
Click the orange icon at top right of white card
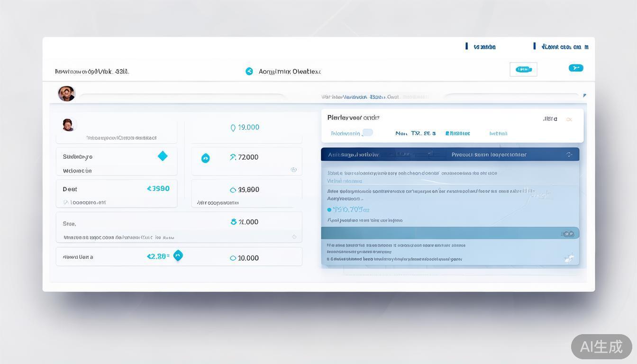(x=569, y=119)
